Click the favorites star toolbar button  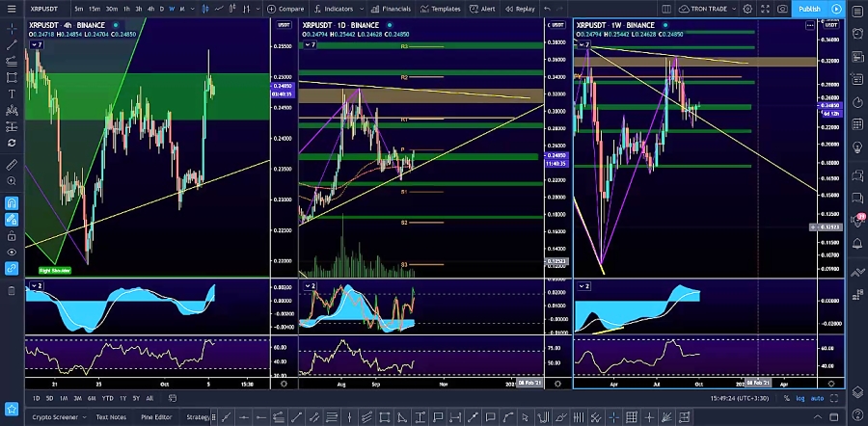point(12,410)
